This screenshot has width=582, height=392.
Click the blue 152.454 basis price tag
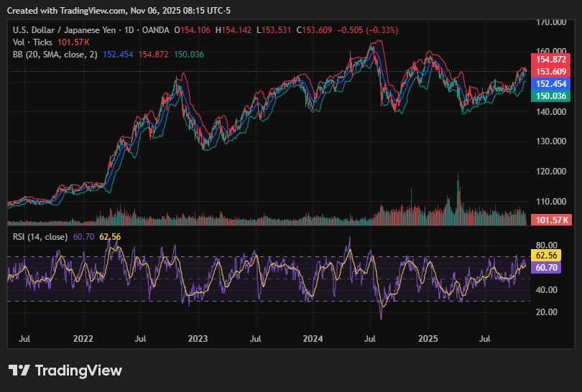point(552,83)
